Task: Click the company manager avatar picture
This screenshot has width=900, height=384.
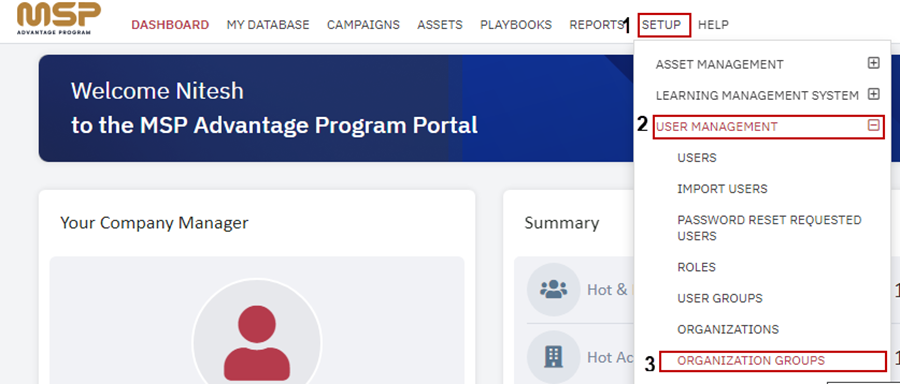Action: (257, 340)
